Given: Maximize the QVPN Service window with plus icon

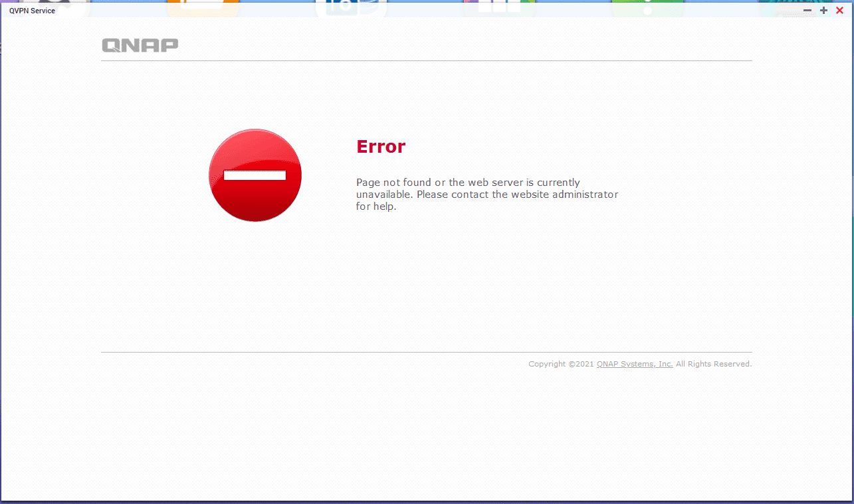Looking at the screenshot, I should (x=823, y=10).
